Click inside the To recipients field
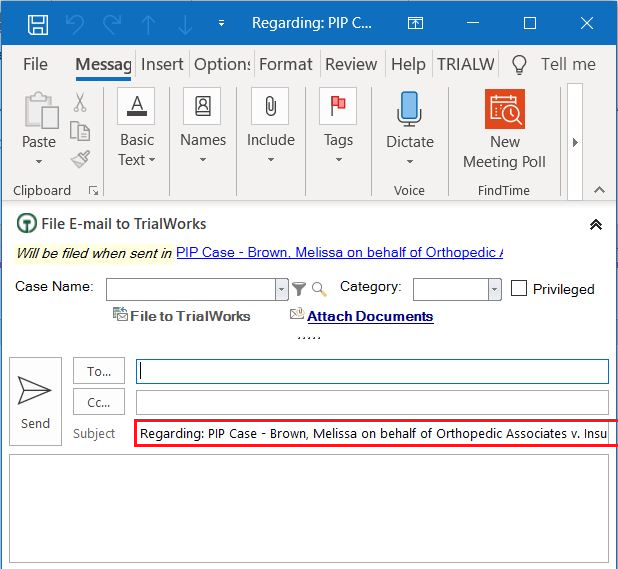 click(x=372, y=371)
